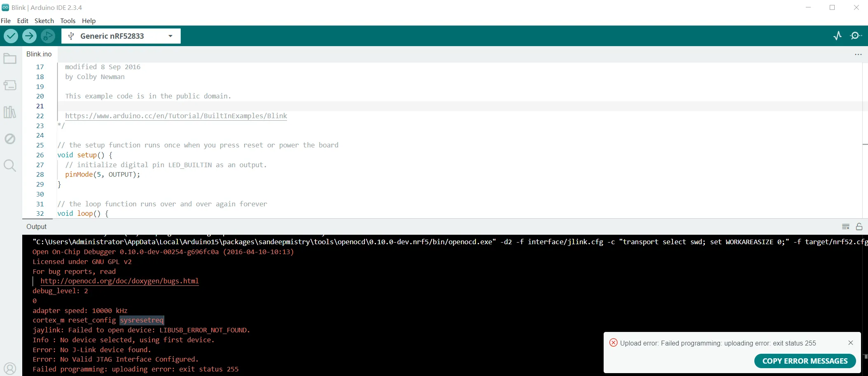This screenshot has height=376, width=868.
Task: Click 'Open On-Chip Debugger' output line
Action: pyautogui.click(x=163, y=252)
